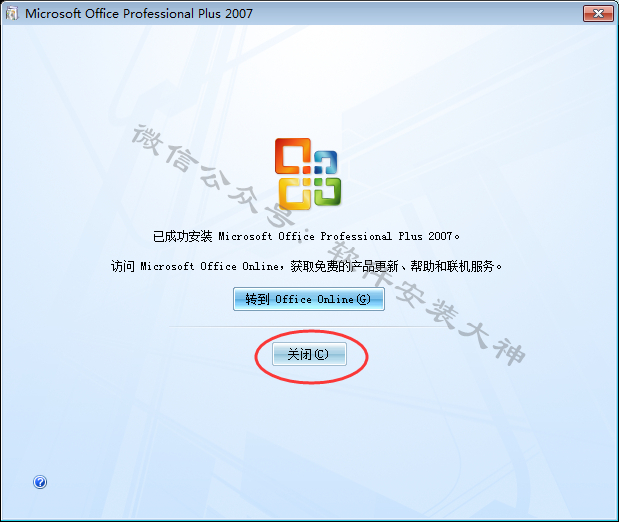
Task: Close the installer window with X
Action: [x=598, y=13]
